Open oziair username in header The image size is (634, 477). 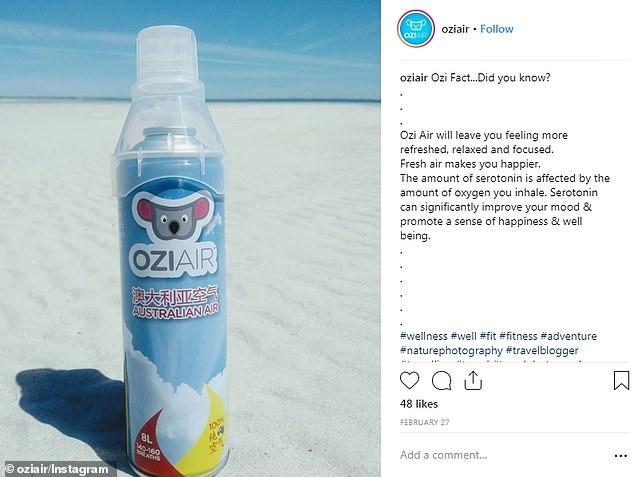click(455, 29)
